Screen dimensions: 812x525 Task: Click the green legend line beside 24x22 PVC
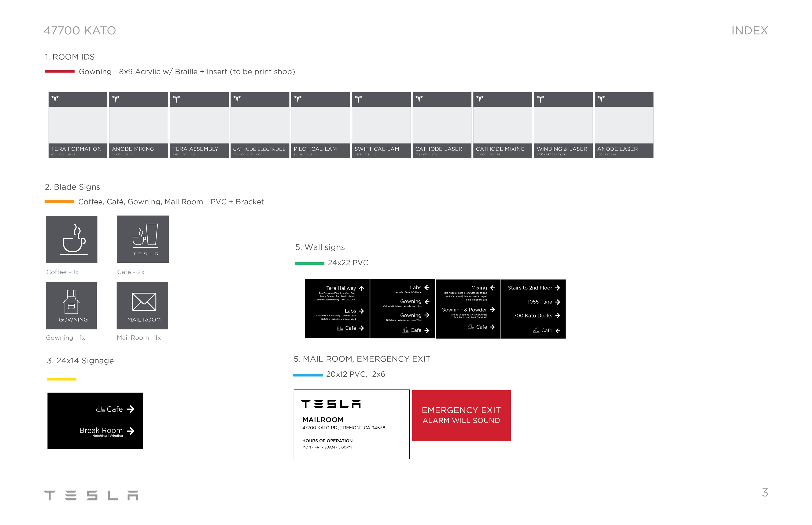click(309, 263)
